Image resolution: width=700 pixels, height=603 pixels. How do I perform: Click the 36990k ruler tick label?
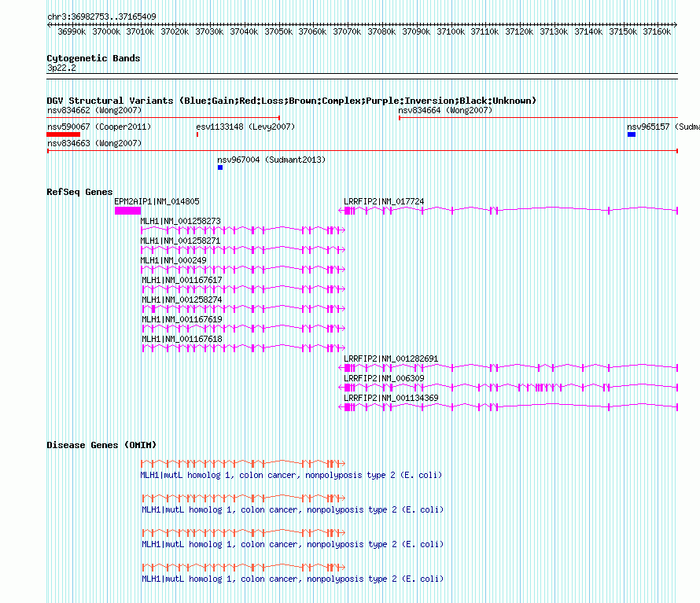tap(72, 31)
